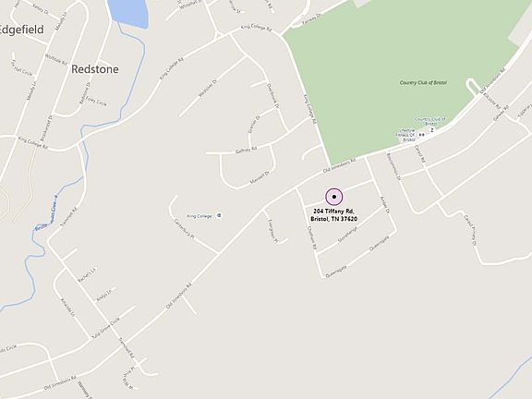Click the Maxwell Dr street label
Screen dimensions: 532x399
(x=260, y=177)
